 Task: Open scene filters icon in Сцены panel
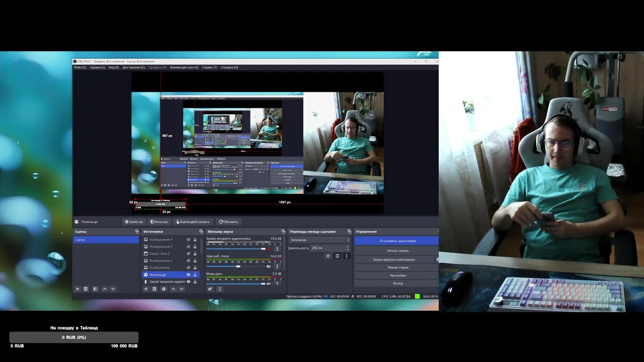95,289
